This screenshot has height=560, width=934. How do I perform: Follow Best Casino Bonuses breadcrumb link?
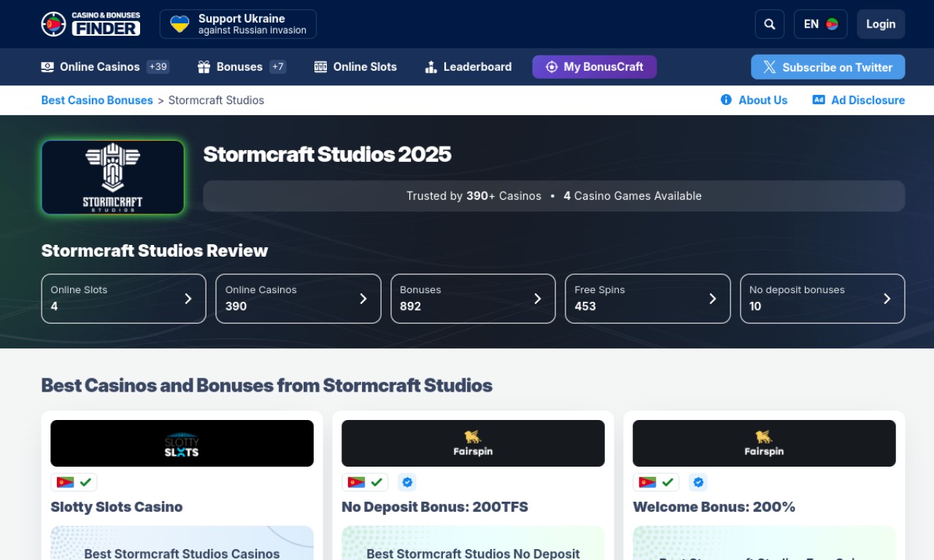[97, 100]
